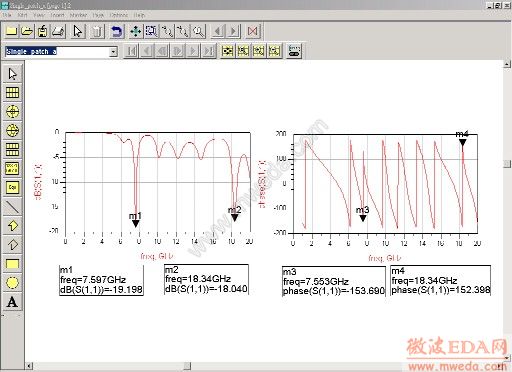Click the new data display folder icon

click(11, 31)
